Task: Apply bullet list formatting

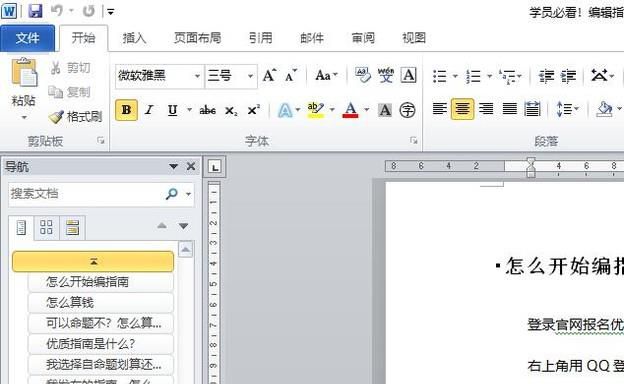Action: (440, 76)
